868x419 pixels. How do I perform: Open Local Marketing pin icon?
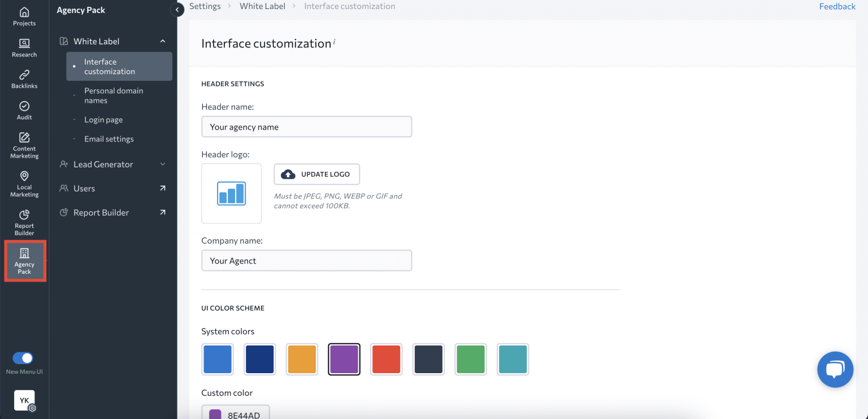(x=24, y=184)
